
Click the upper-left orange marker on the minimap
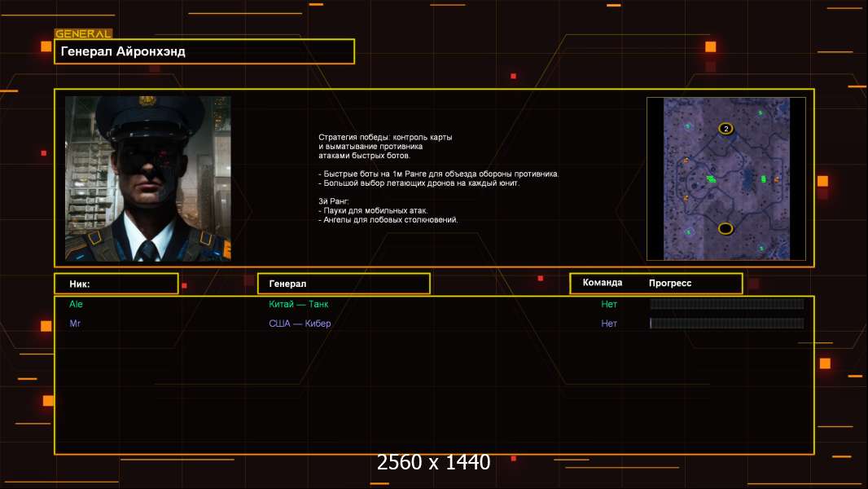point(686,161)
